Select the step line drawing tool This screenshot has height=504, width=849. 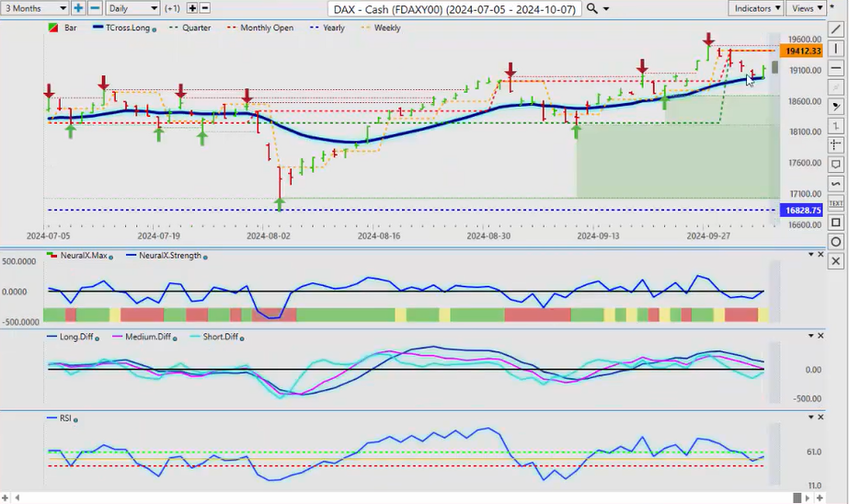[835, 126]
